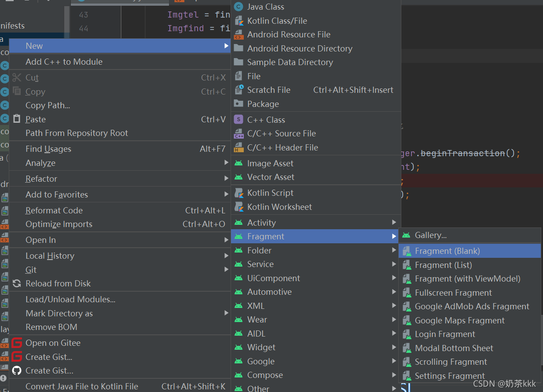
Task: Select Google Maps Fragment
Action: 470,320
